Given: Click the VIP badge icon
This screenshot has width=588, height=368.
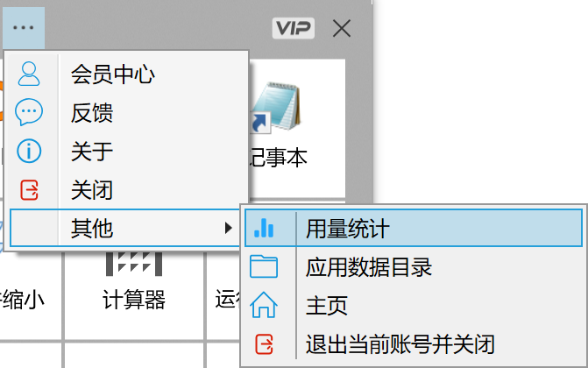Looking at the screenshot, I should click(294, 28).
